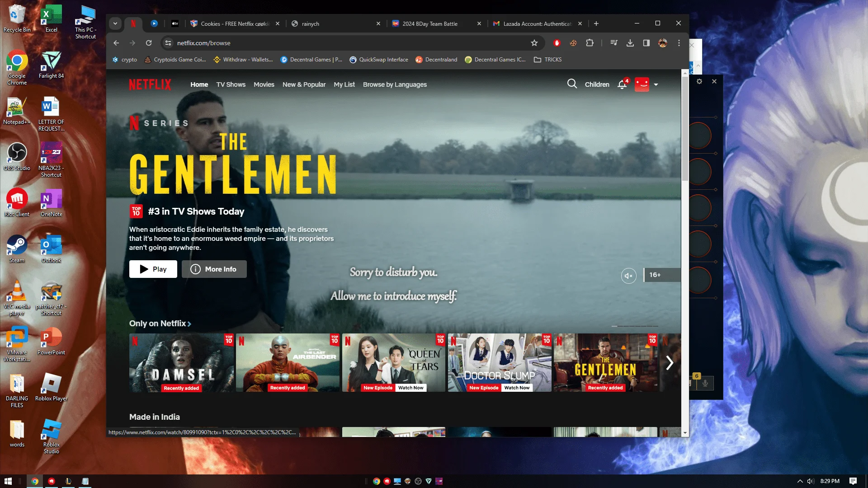Viewport: 868px width, 488px height.
Task: Switch to the Lazada Account tab
Action: click(538, 23)
